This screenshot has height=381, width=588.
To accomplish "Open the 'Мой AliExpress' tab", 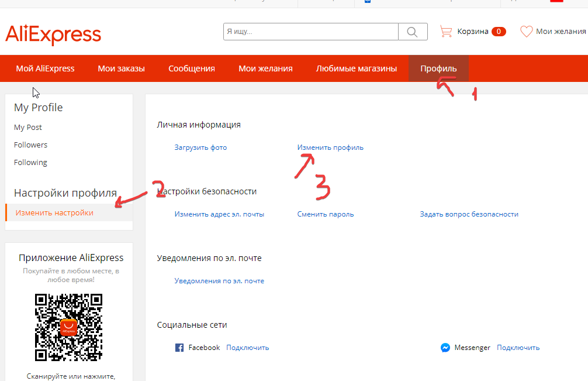I will point(45,68).
